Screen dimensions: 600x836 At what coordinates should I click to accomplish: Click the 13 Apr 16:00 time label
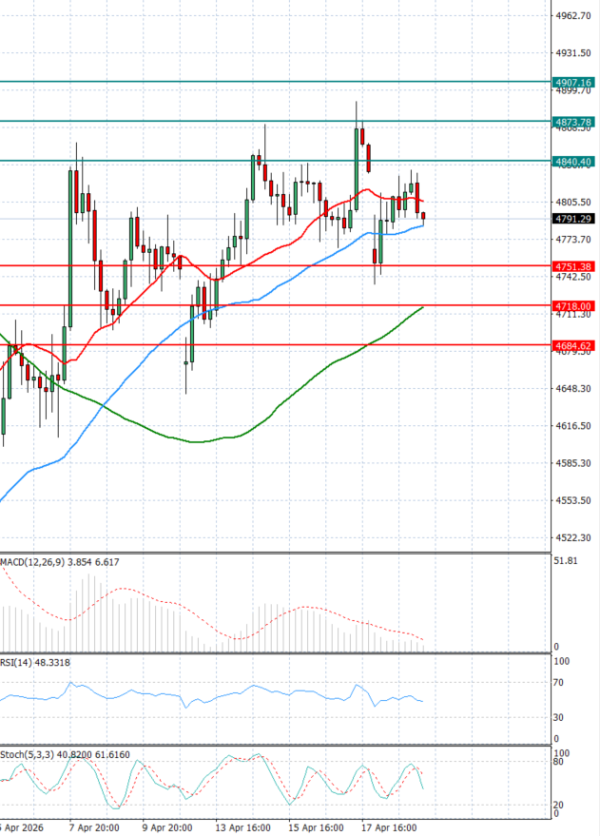(x=243, y=828)
